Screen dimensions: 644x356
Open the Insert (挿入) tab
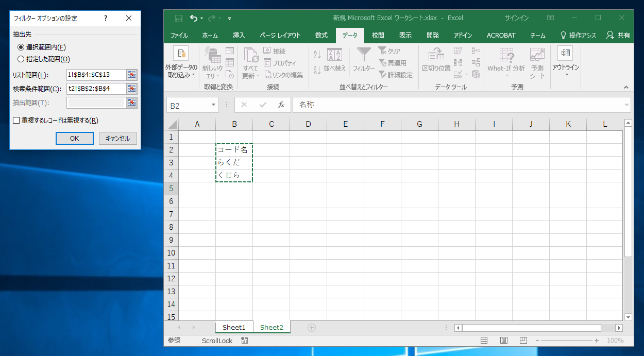239,36
